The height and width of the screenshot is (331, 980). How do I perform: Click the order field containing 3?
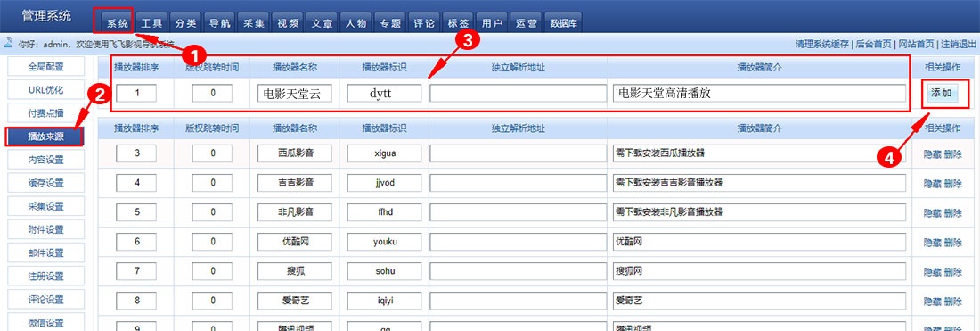(x=136, y=153)
